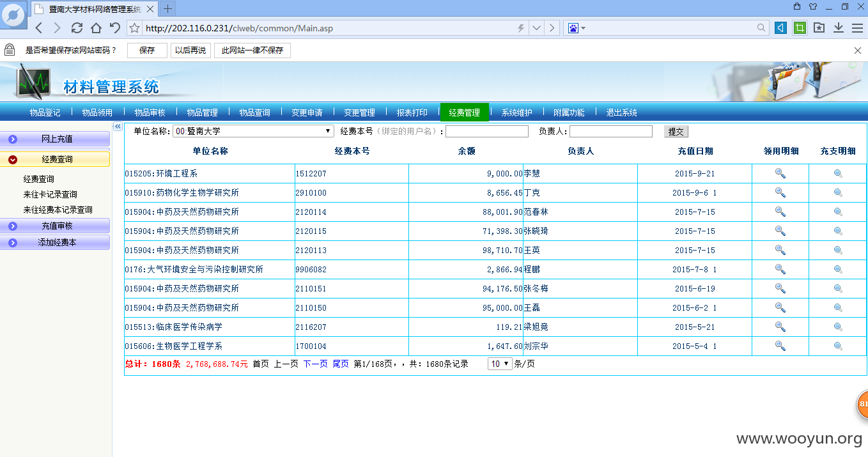Image resolution: width=868 pixels, height=457 pixels.
Task: Expand the 添加经费本 sidebar section
Action: (x=55, y=243)
